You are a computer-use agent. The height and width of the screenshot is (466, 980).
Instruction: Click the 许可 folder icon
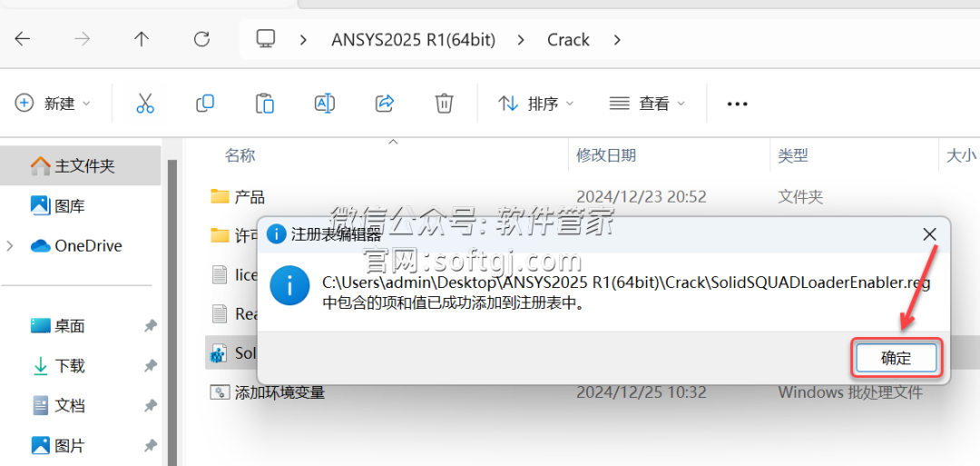click(220, 235)
